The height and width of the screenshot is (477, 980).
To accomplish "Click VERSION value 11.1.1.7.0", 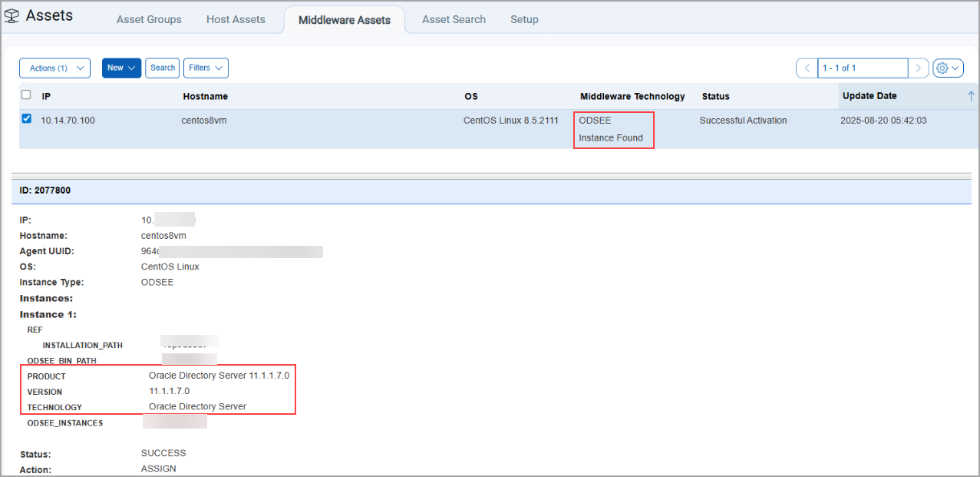I will coord(169,391).
